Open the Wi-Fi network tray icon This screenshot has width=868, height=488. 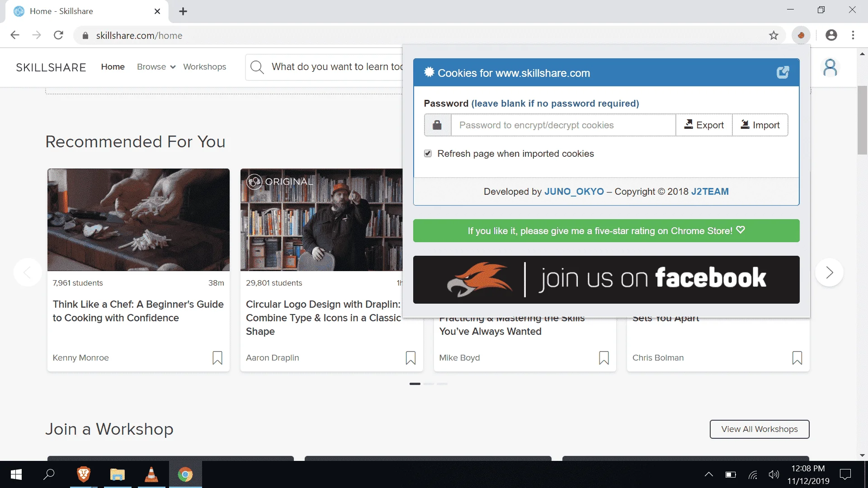[x=753, y=474]
